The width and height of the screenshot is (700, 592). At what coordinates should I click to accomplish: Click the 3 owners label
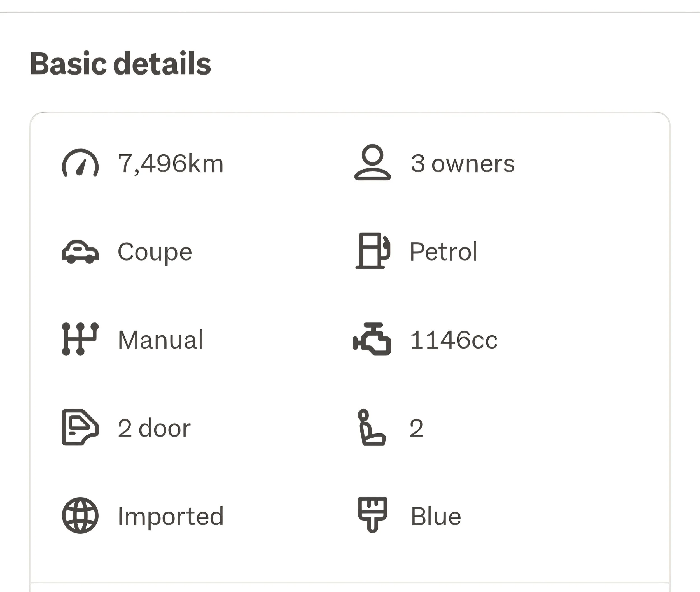click(x=463, y=164)
